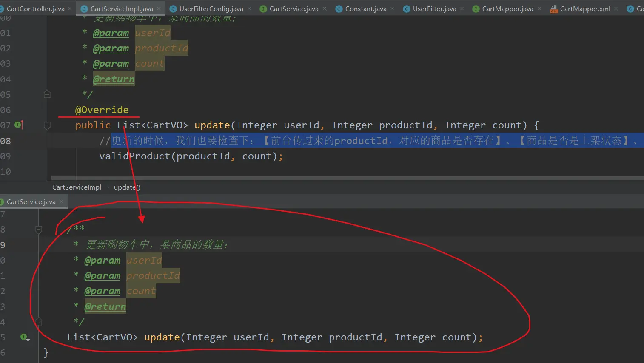Viewport: 644px width, 363px height.
Task: Toggle fold marker at the */ line in CartService pane
Action: click(39, 321)
